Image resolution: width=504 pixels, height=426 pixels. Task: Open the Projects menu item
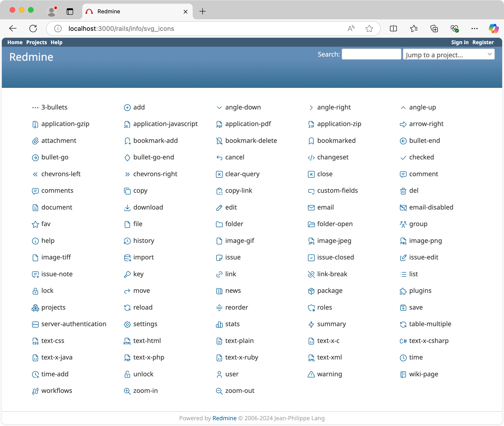point(37,42)
